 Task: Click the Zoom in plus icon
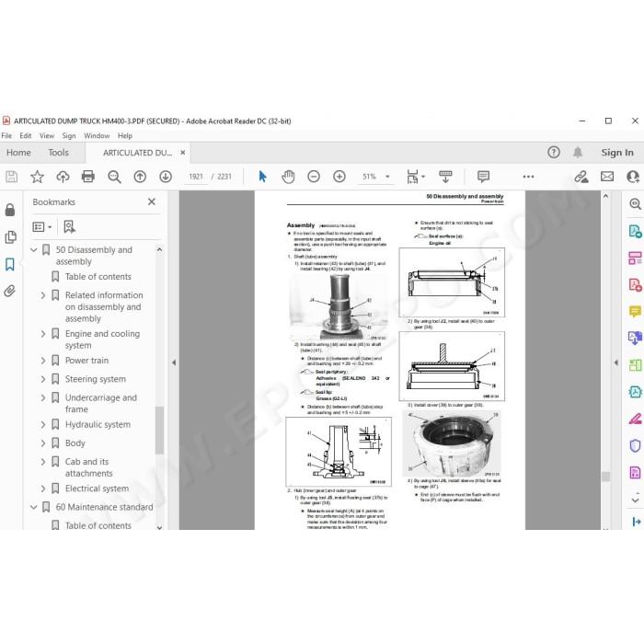tap(339, 177)
